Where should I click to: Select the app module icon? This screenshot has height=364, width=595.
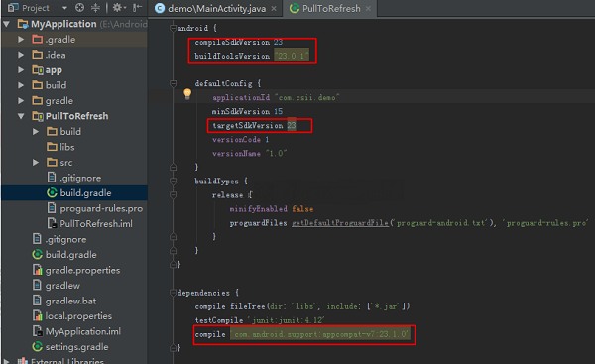point(38,69)
